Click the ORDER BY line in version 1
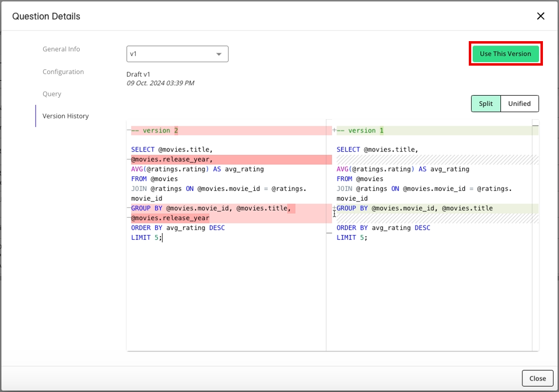 click(x=383, y=228)
